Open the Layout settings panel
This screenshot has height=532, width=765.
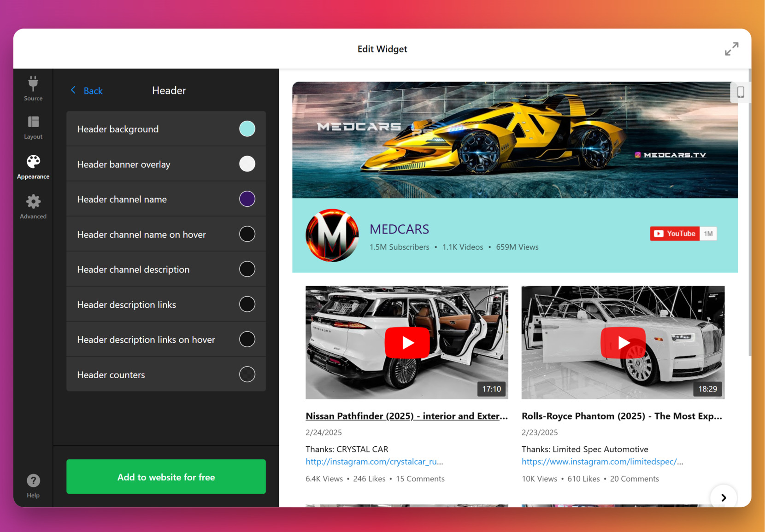click(x=33, y=127)
